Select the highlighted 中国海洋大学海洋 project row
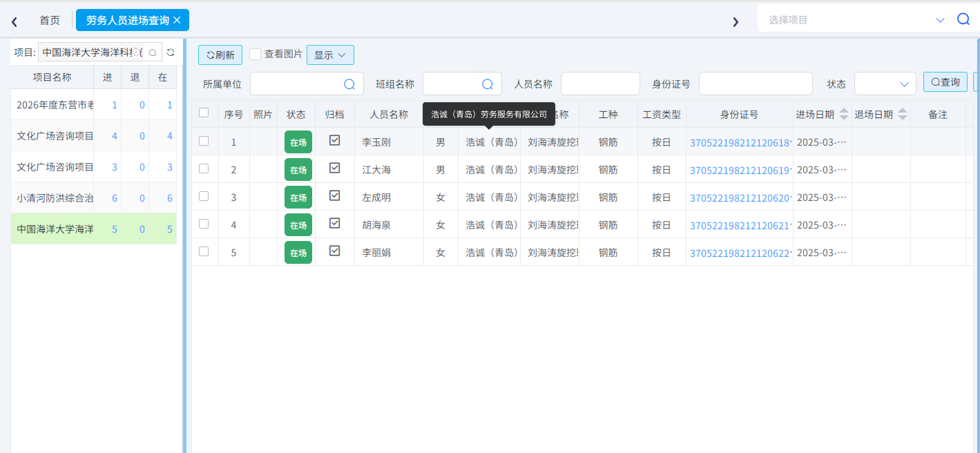The image size is (980, 453). click(x=93, y=229)
